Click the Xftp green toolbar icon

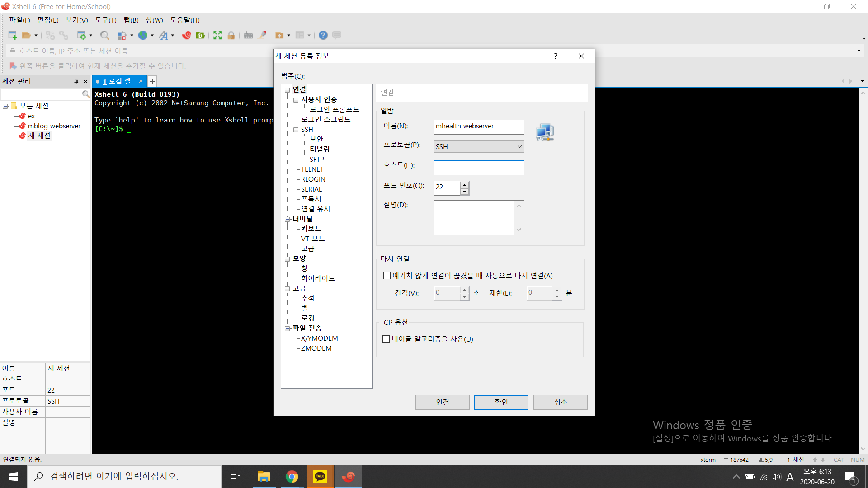pos(200,35)
